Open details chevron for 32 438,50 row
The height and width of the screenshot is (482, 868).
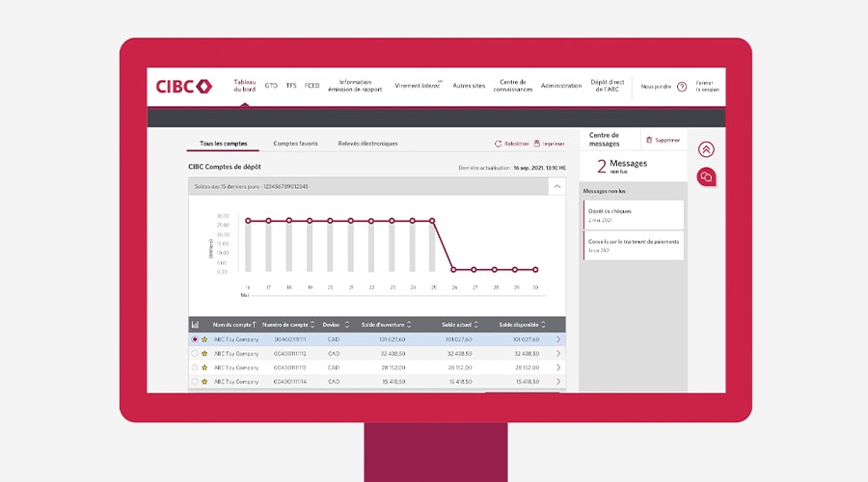(558, 354)
